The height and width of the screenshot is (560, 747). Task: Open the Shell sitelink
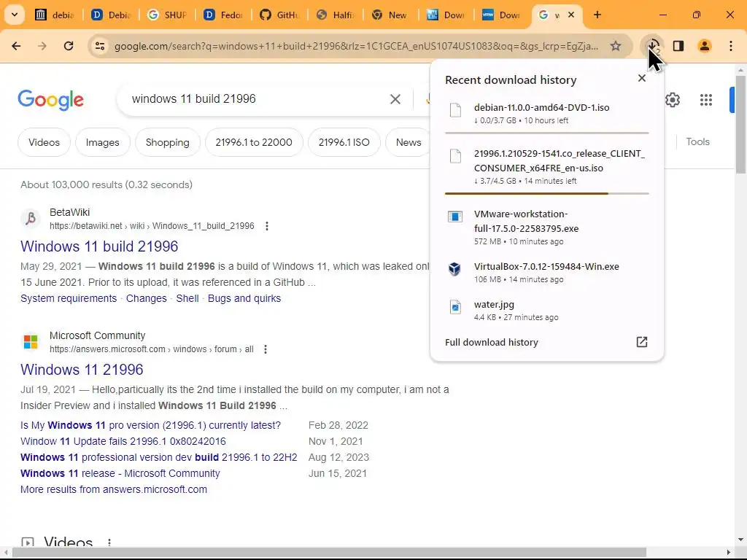click(187, 298)
